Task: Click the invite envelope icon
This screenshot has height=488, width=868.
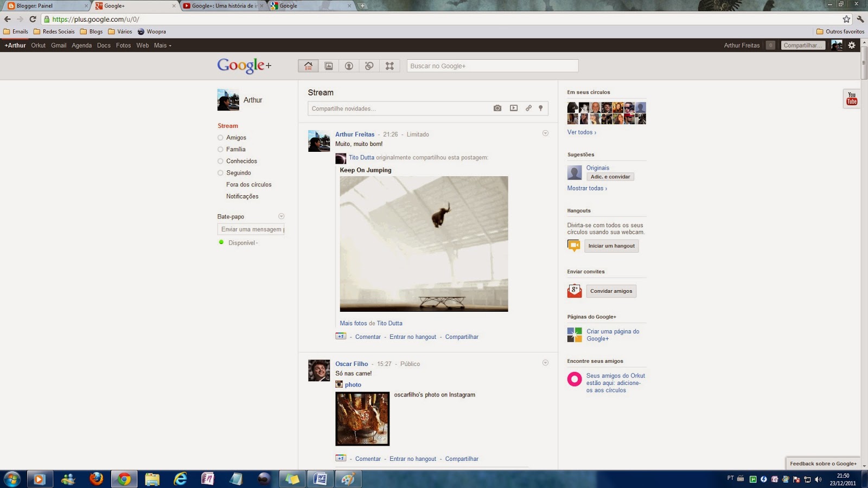Action: tap(575, 291)
